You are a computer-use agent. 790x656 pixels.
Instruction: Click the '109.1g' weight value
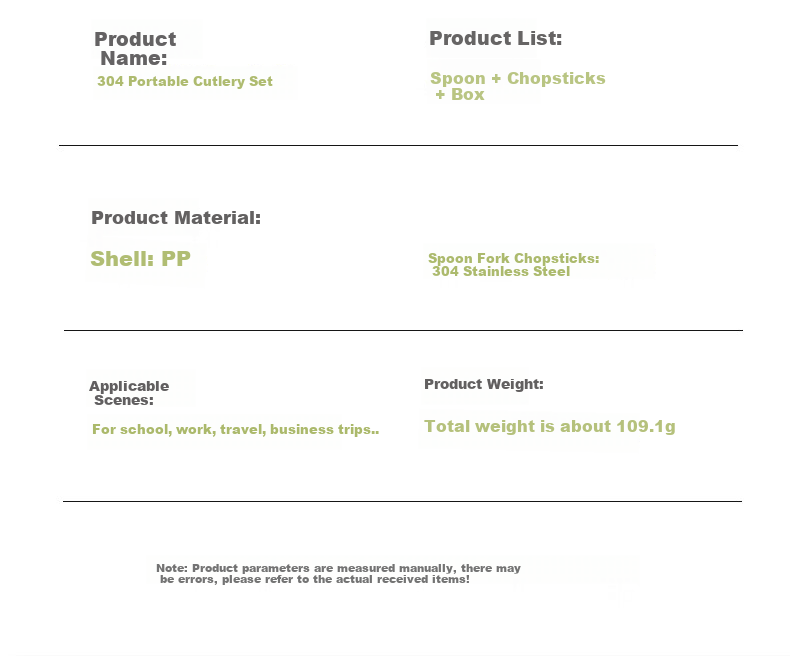click(645, 426)
